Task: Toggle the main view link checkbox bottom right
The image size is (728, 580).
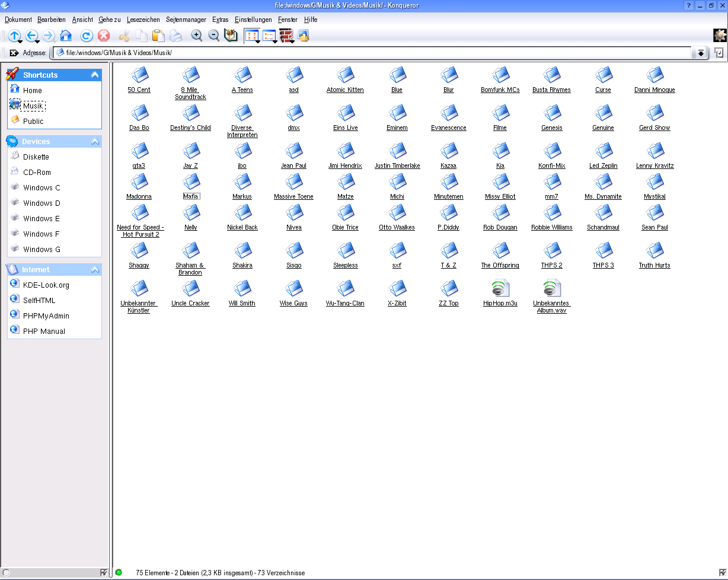Action: click(x=723, y=572)
